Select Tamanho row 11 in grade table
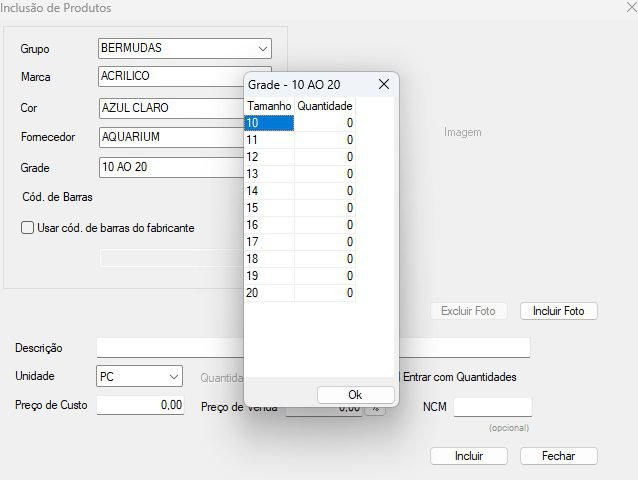The width and height of the screenshot is (638, 480). pyautogui.click(x=269, y=140)
